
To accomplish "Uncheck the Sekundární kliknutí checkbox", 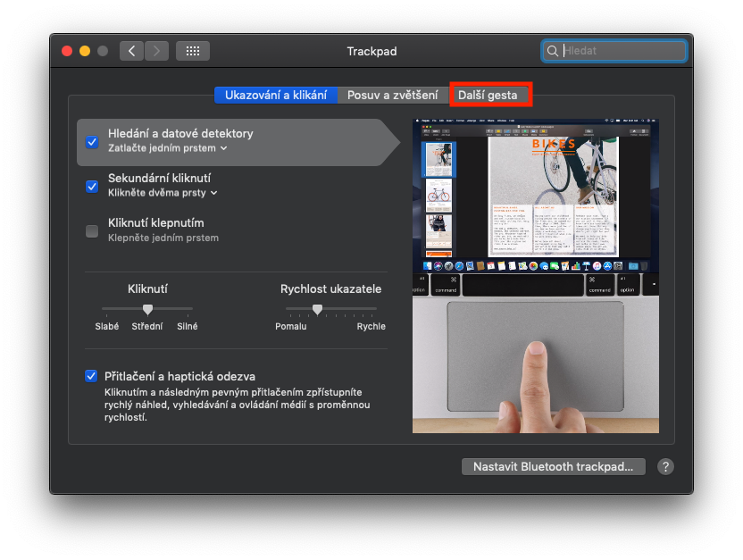I will tap(91, 186).
